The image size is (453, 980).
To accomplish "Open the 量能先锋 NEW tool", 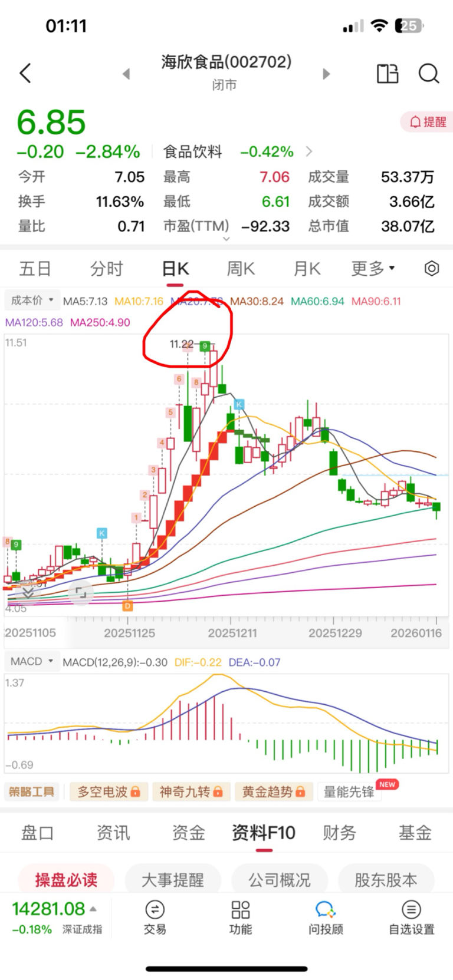I will click(x=349, y=791).
